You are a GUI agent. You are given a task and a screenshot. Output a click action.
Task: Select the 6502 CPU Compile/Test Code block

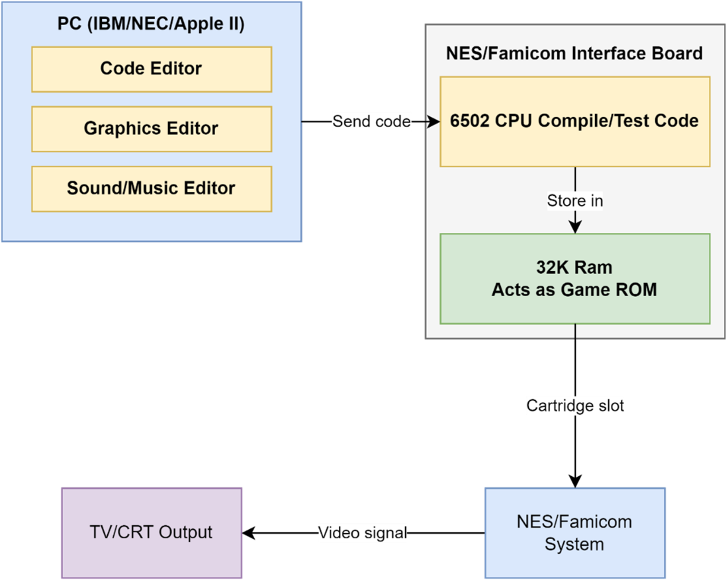coord(574,121)
